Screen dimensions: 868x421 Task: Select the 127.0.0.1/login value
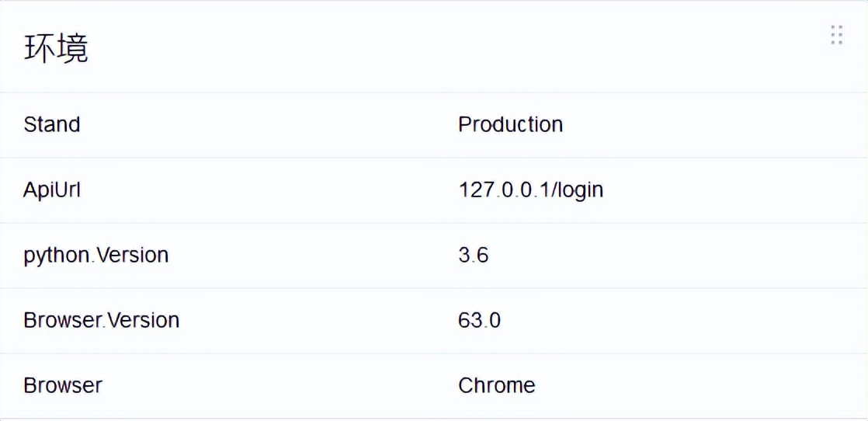[x=530, y=190]
